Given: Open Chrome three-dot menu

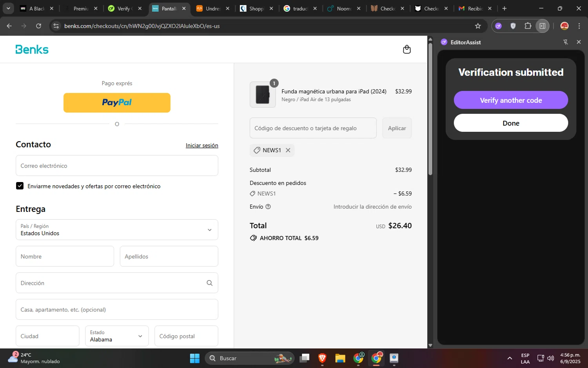Looking at the screenshot, I should click(579, 26).
